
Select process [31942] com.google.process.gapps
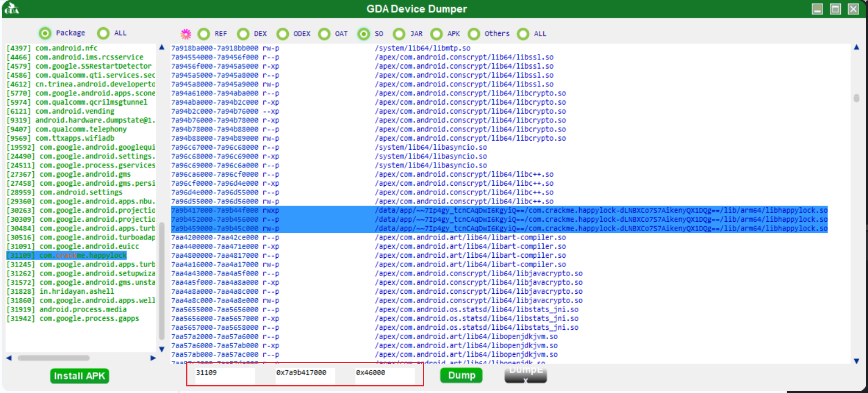73,318
